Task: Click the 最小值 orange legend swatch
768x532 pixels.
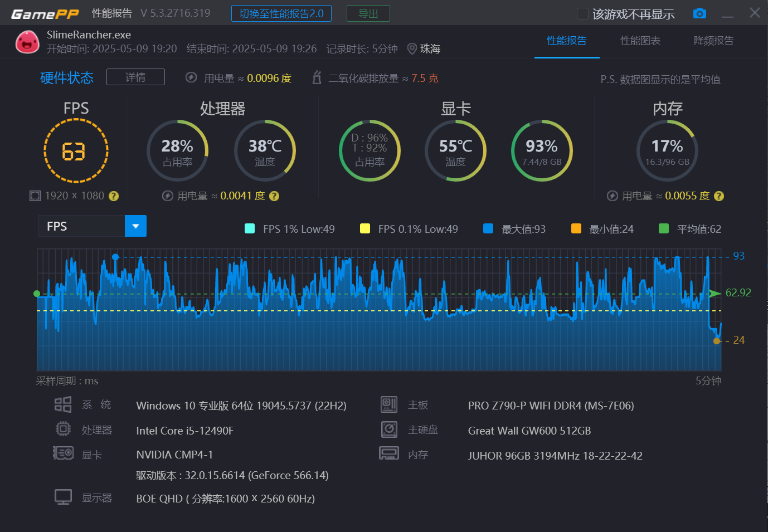Action: click(x=576, y=228)
